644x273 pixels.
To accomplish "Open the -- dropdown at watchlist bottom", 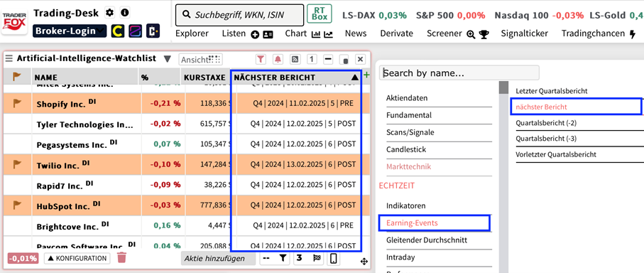I will pyautogui.click(x=266, y=258).
